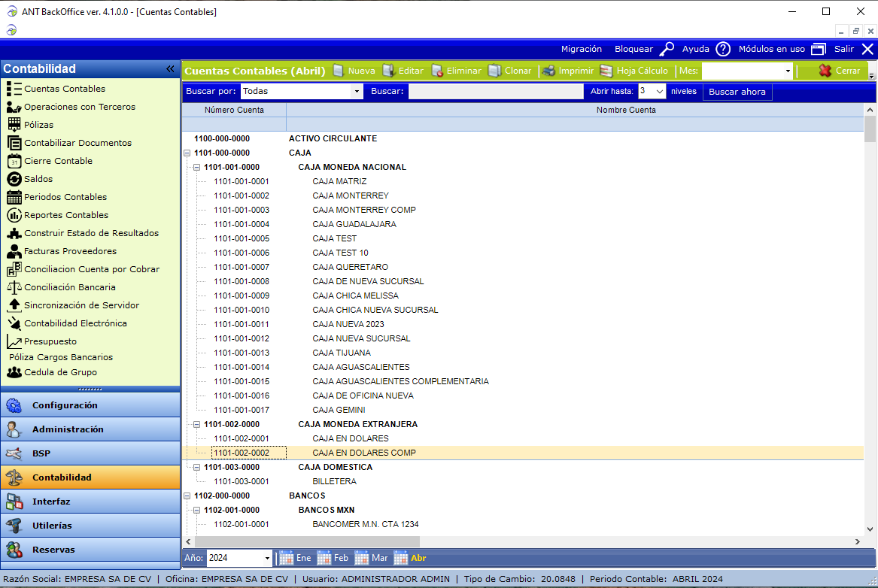Open the Año 2024 dropdown

pyautogui.click(x=267, y=558)
